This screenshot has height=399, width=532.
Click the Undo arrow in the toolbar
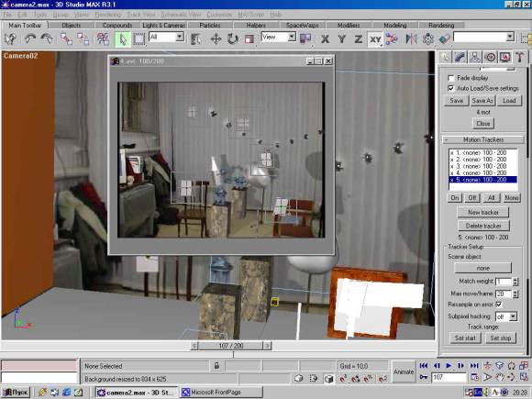coord(30,39)
